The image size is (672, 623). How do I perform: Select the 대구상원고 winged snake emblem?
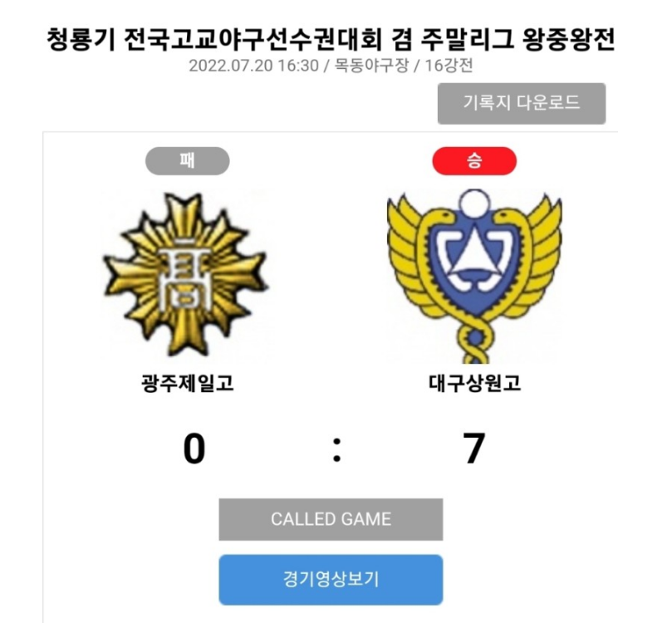click(474, 277)
